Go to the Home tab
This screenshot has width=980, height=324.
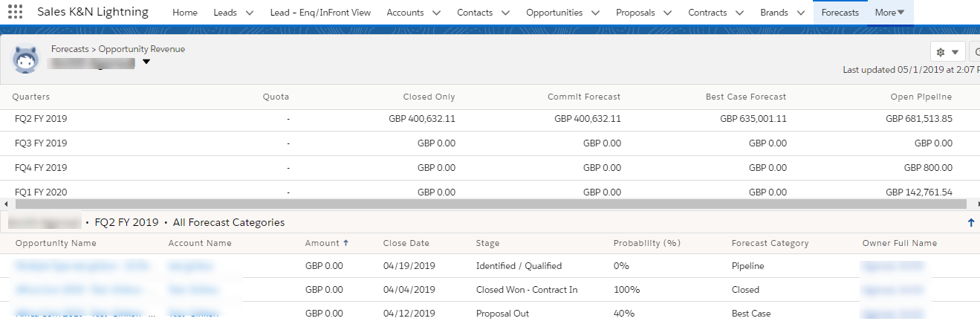pos(185,13)
